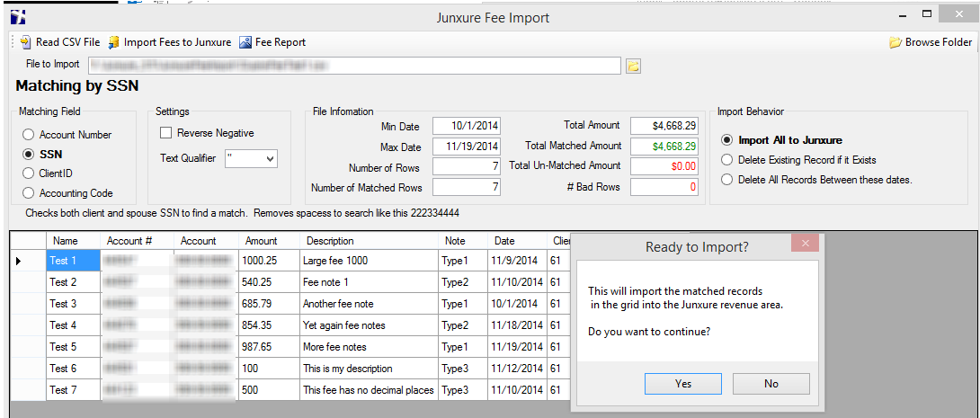Select ClientID matching field

[x=28, y=173]
